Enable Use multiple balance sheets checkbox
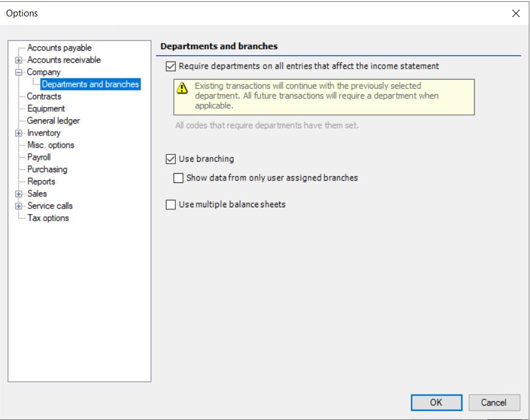This screenshot has width=530, height=420. click(171, 204)
